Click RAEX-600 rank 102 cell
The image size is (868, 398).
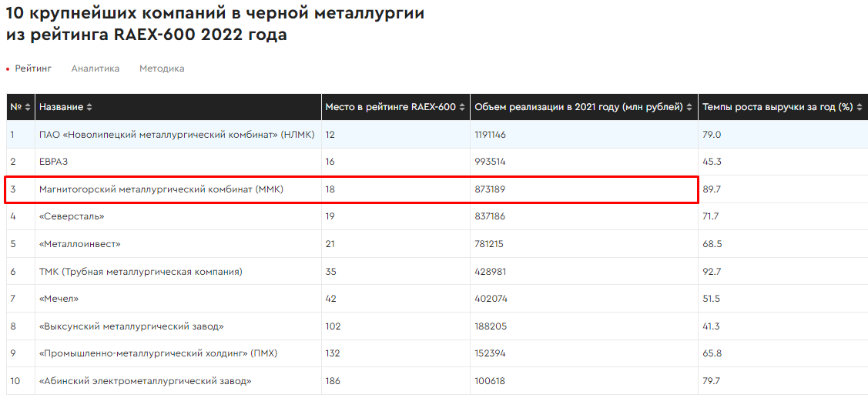(x=333, y=326)
